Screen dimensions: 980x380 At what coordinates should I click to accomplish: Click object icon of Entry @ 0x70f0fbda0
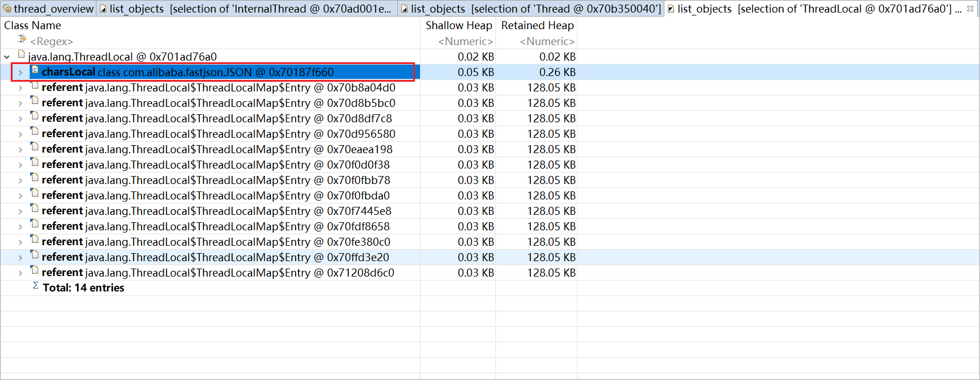(35, 193)
